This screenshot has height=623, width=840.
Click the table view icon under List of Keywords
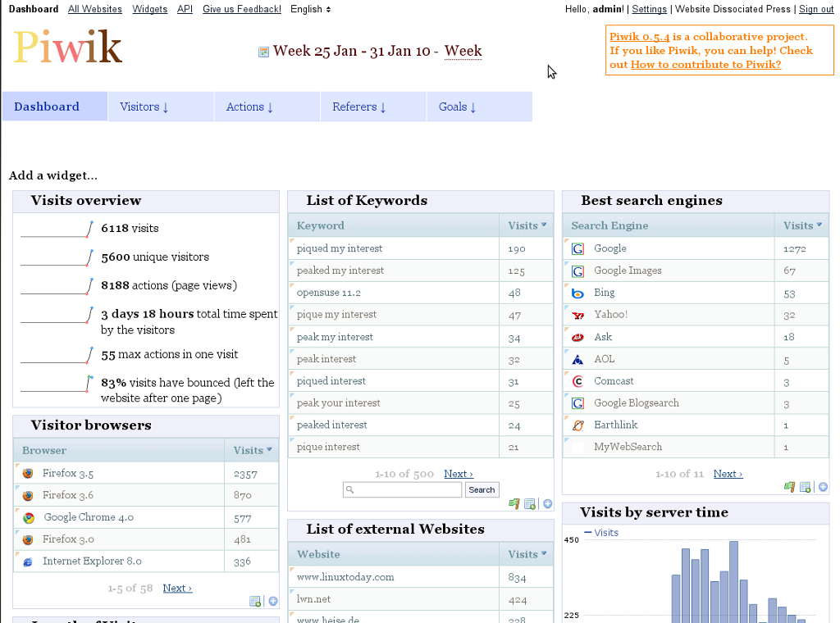(x=530, y=503)
